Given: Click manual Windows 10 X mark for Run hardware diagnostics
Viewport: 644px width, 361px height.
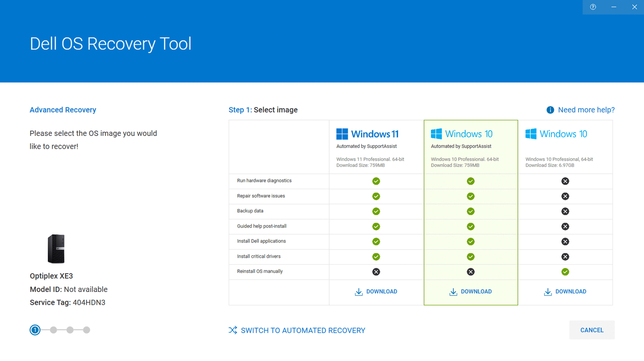Looking at the screenshot, I should 565,181.
